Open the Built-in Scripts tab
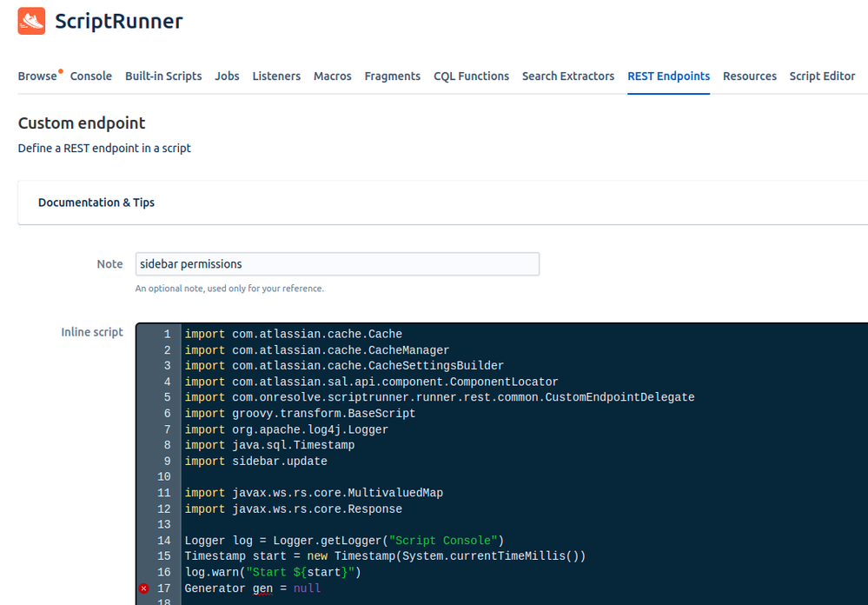The height and width of the screenshot is (605, 868). 163,76
